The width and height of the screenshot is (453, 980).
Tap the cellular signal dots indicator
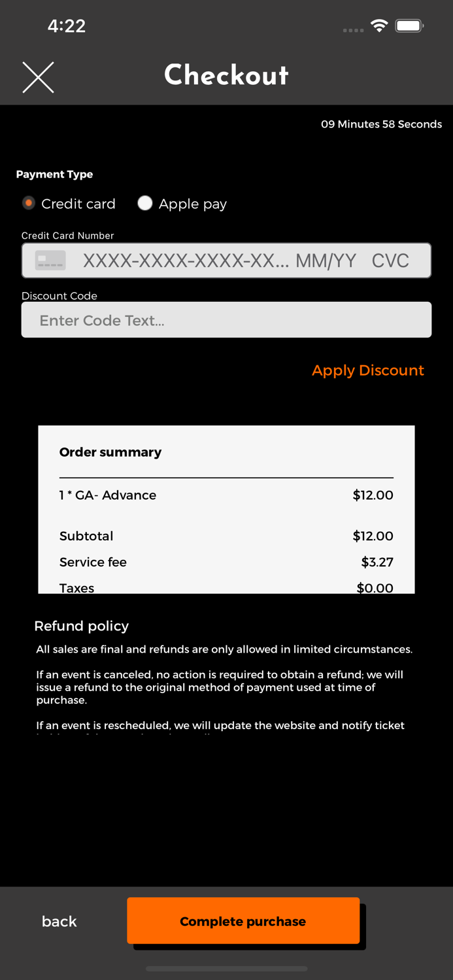353,30
